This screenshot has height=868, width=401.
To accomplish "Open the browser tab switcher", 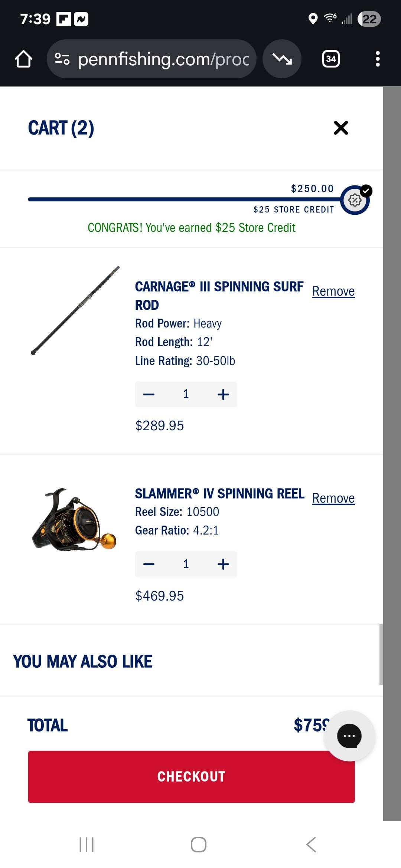I will 331,59.
